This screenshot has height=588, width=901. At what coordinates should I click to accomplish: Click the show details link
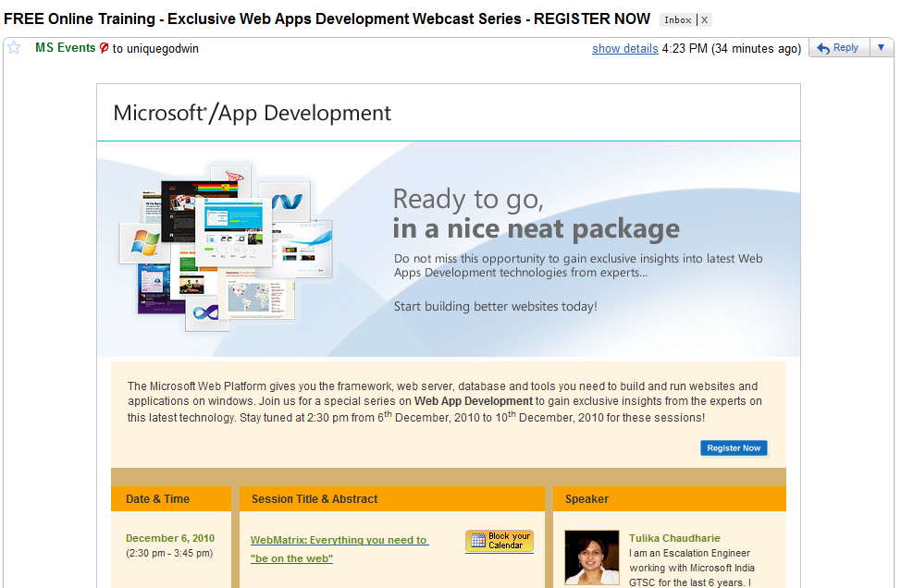(624, 48)
